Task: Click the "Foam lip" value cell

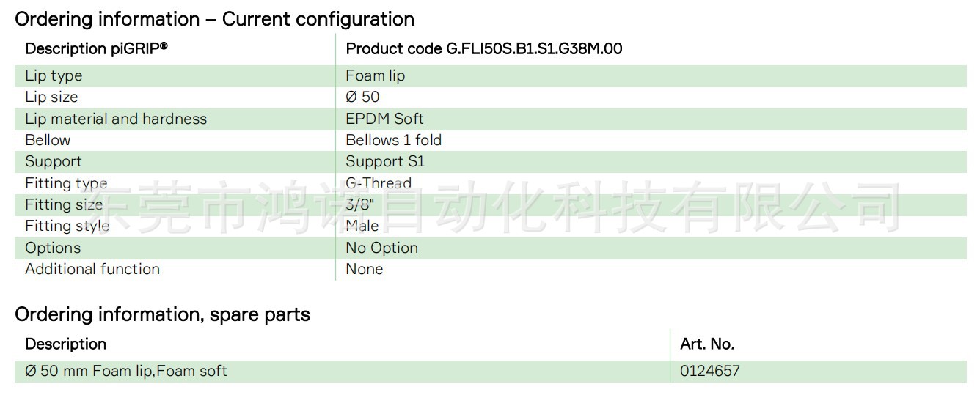Action: [x=375, y=75]
